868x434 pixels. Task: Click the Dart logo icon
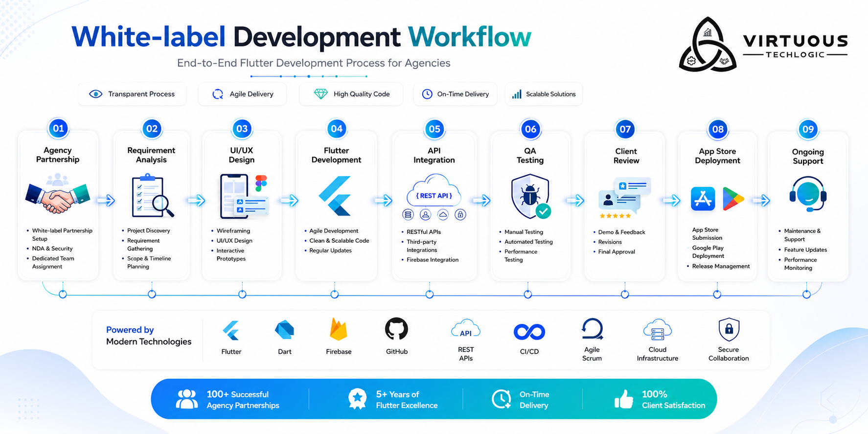(x=284, y=330)
